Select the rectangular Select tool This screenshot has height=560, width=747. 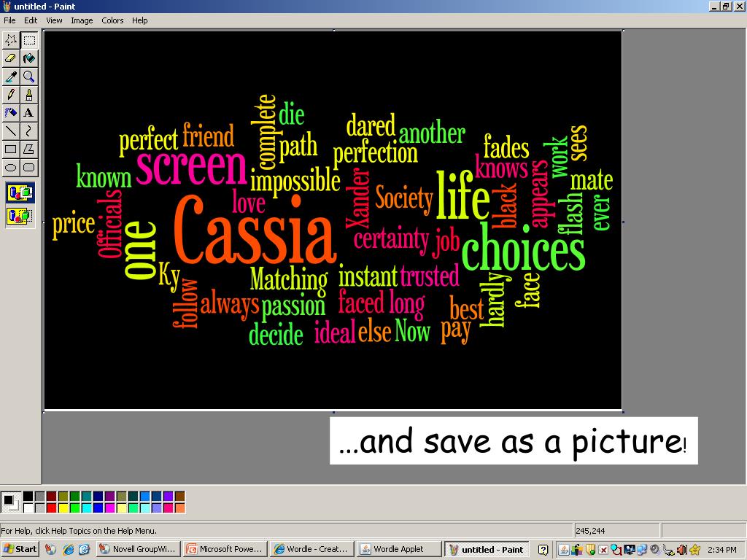tap(29, 40)
